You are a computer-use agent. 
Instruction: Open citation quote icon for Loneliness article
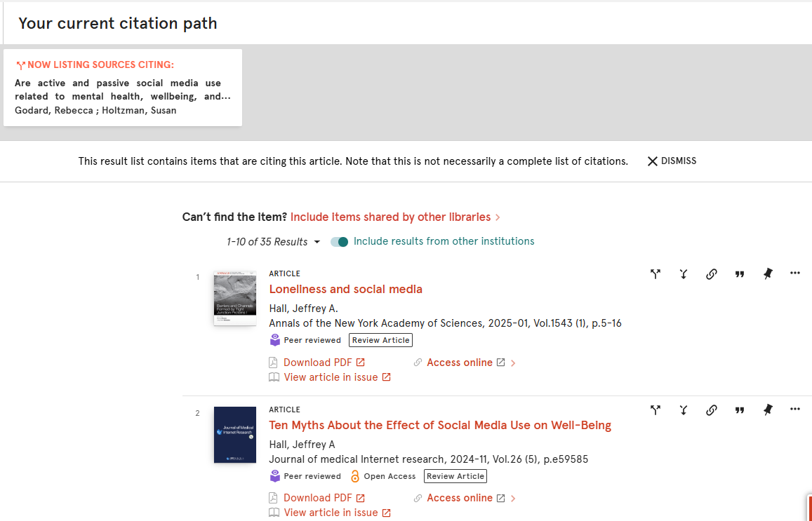tap(740, 274)
